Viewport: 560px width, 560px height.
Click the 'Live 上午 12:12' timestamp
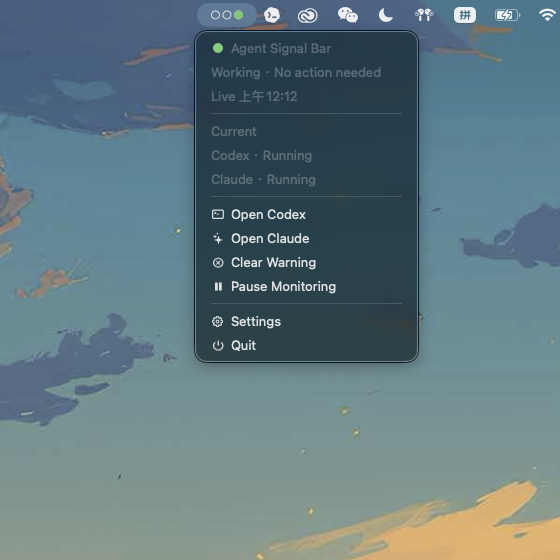254,96
